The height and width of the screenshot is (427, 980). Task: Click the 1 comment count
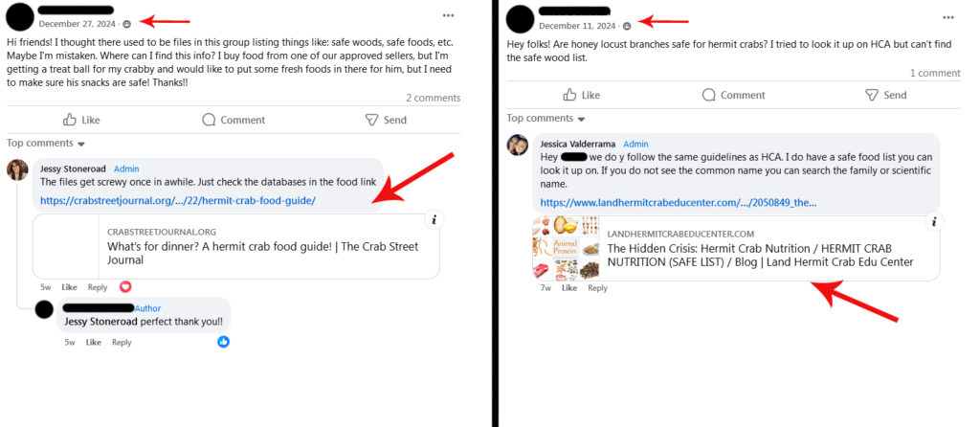tap(935, 73)
